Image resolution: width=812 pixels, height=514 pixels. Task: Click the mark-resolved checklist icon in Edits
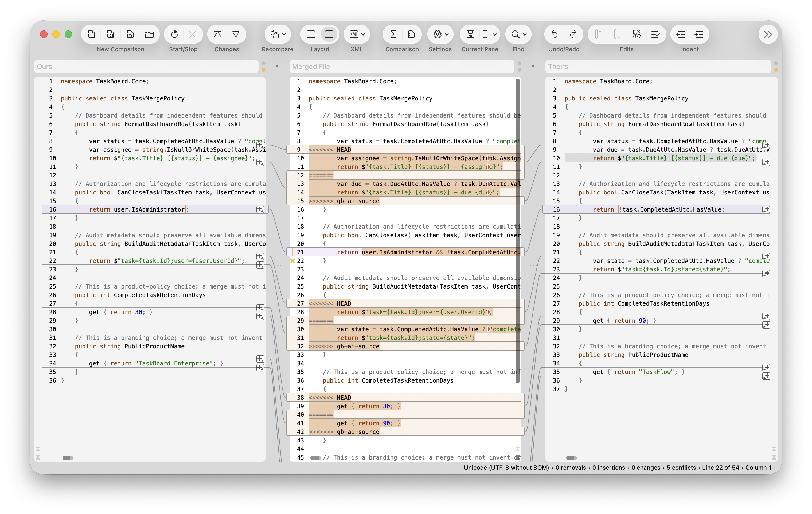pyautogui.click(x=655, y=34)
